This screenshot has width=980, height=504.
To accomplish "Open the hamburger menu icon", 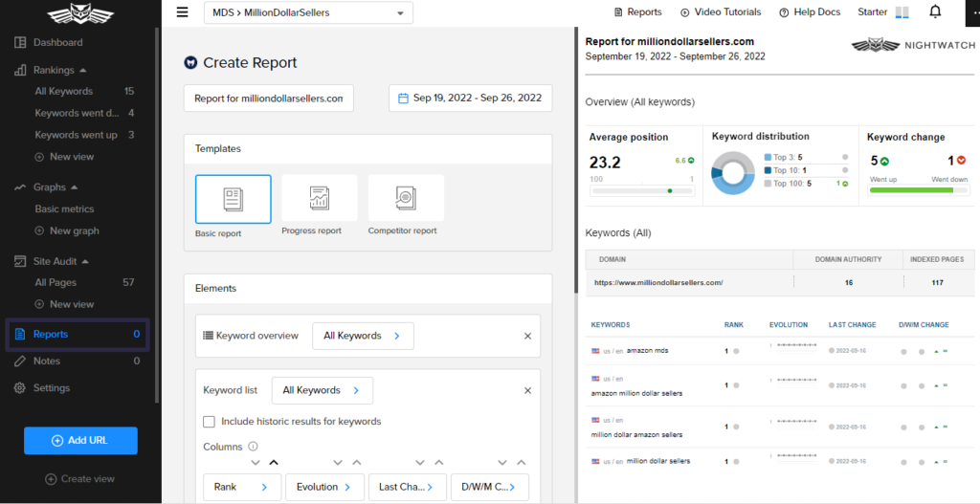I will pyautogui.click(x=182, y=12).
